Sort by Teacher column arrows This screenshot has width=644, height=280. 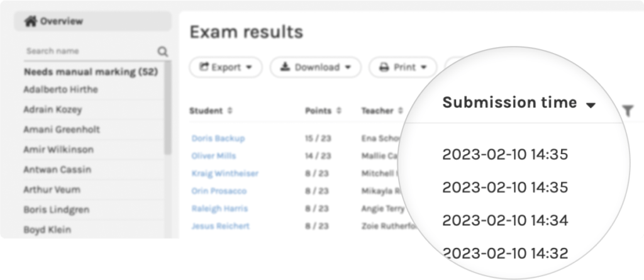click(401, 111)
